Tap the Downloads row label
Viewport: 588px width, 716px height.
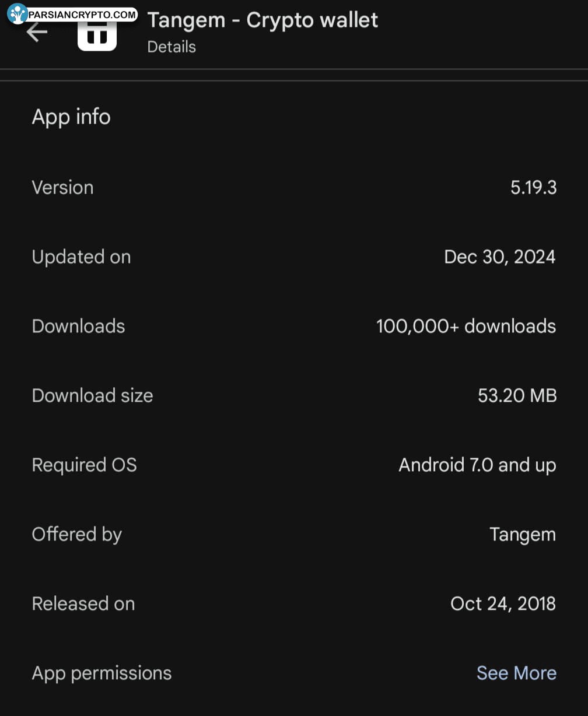coord(78,326)
